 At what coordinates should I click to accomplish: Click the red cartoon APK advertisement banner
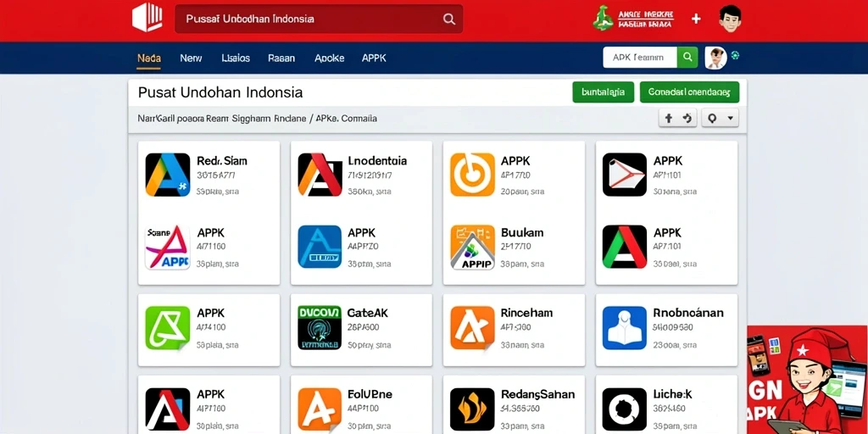(x=808, y=380)
